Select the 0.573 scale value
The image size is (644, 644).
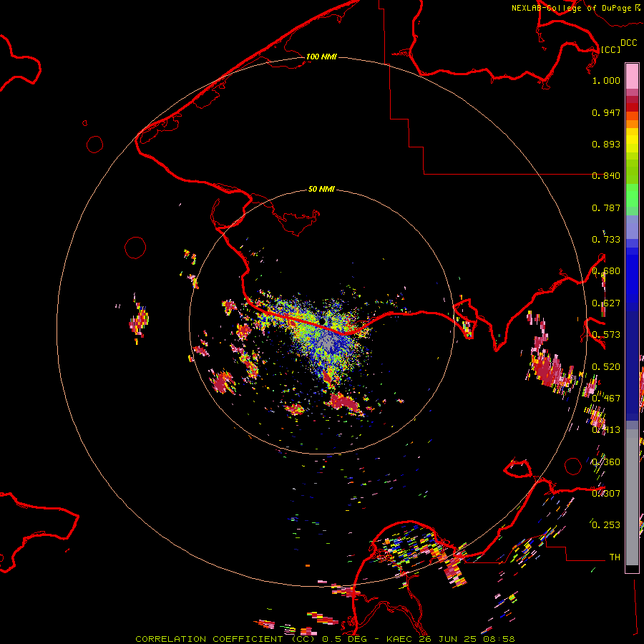[606, 335]
